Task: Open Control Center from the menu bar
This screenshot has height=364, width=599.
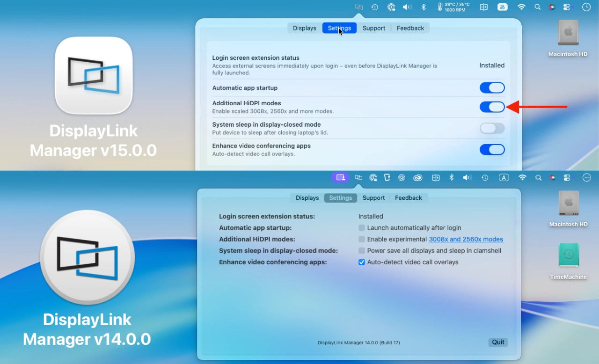Action: [568, 7]
